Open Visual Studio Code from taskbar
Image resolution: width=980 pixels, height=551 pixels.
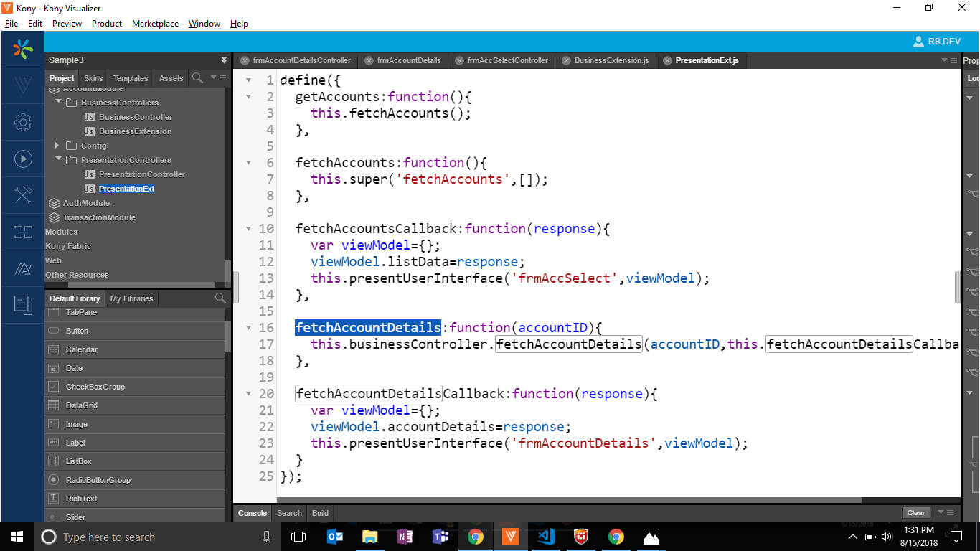point(545,537)
